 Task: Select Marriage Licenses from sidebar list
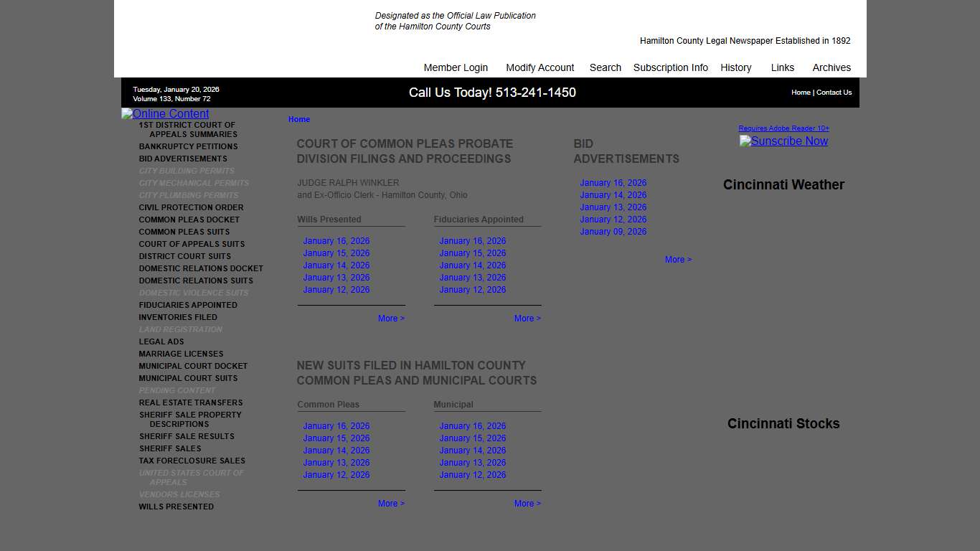point(181,354)
